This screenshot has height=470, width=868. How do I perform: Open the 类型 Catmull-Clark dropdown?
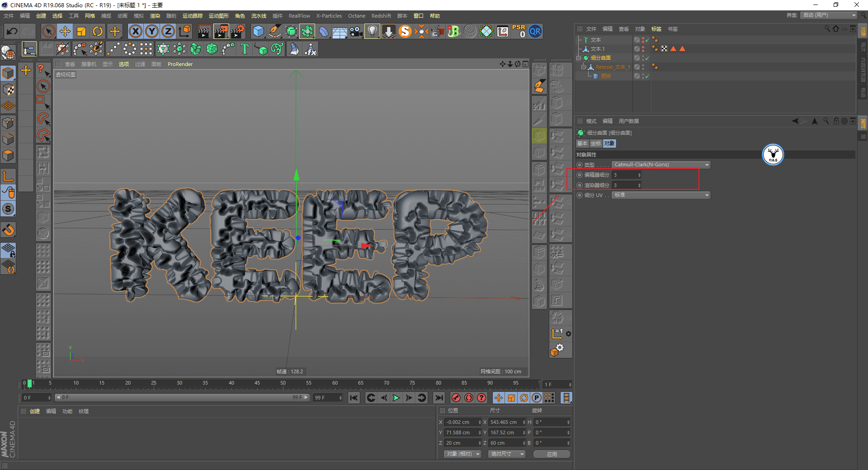[x=661, y=164]
